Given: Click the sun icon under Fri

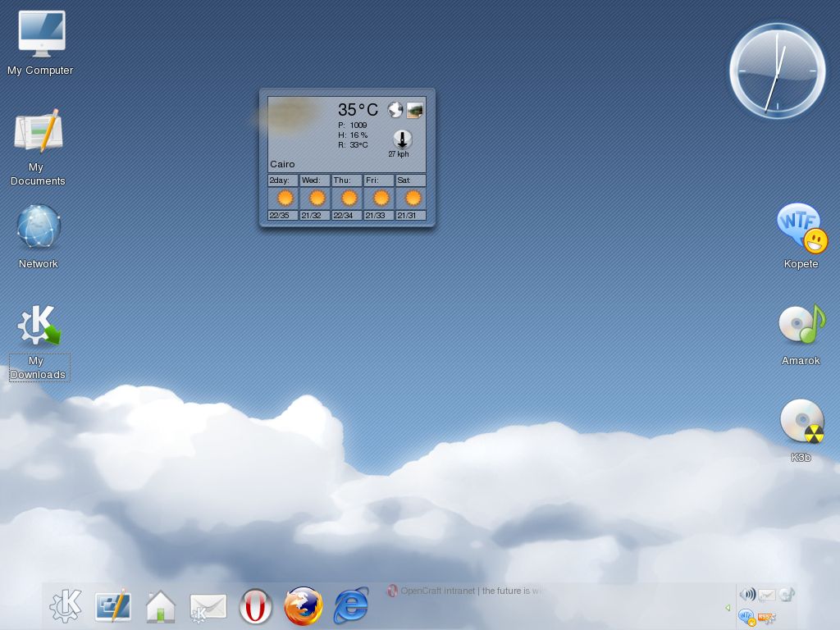Looking at the screenshot, I should 381,199.
